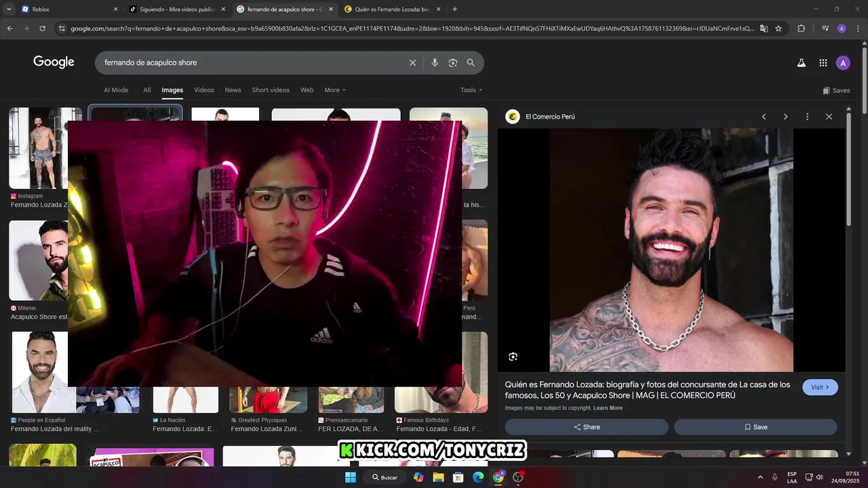Open Google Lens image search icon
868x488 pixels.
click(453, 63)
